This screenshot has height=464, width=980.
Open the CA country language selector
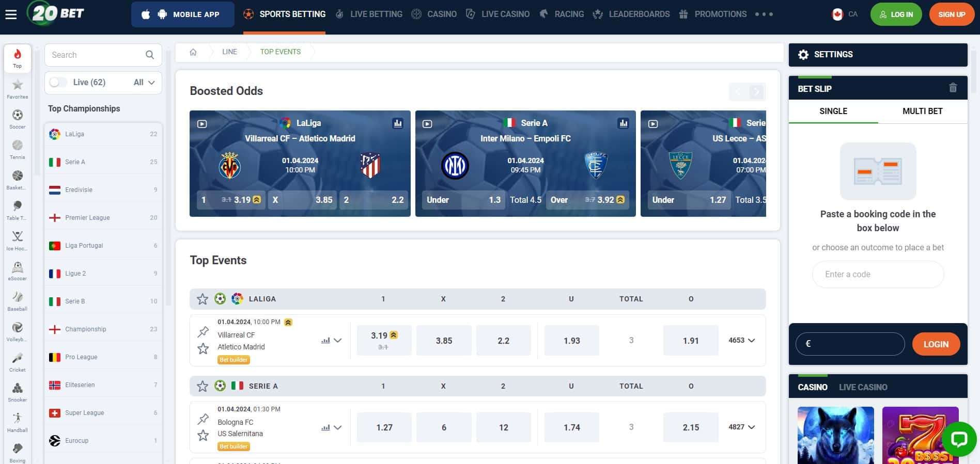[845, 14]
